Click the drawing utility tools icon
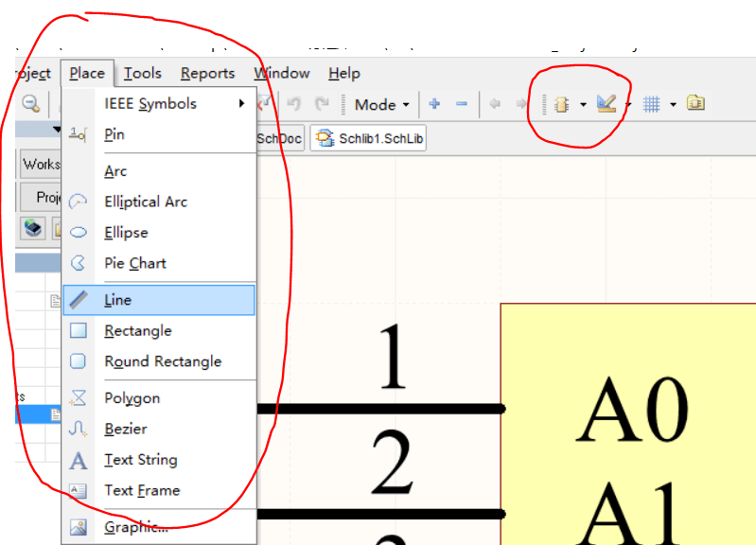This screenshot has width=756, height=545. click(x=607, y=104)
